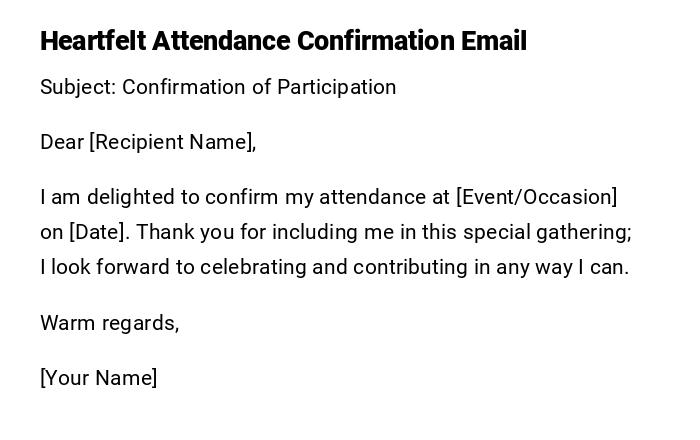This screenshot has width=700, height=440.
Task: Select the [Date] placeholder
Action: (98, 232)
